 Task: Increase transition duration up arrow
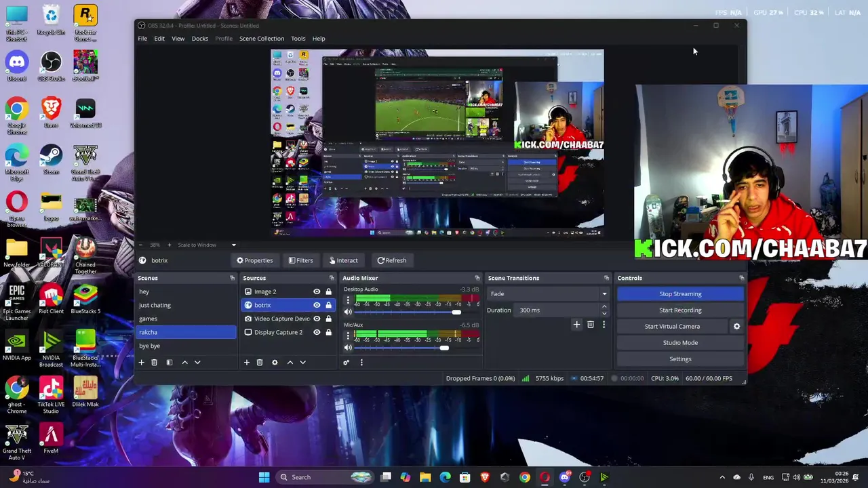click(604, 307)
